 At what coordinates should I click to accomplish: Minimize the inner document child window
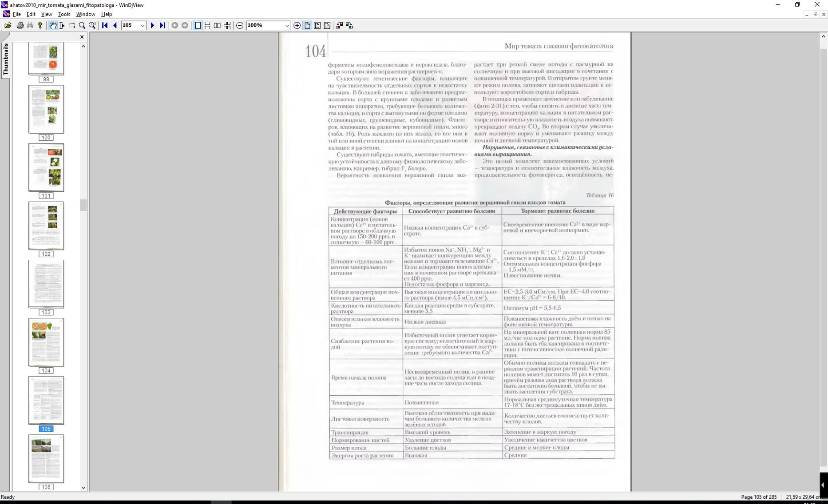(x=807, y=14)
